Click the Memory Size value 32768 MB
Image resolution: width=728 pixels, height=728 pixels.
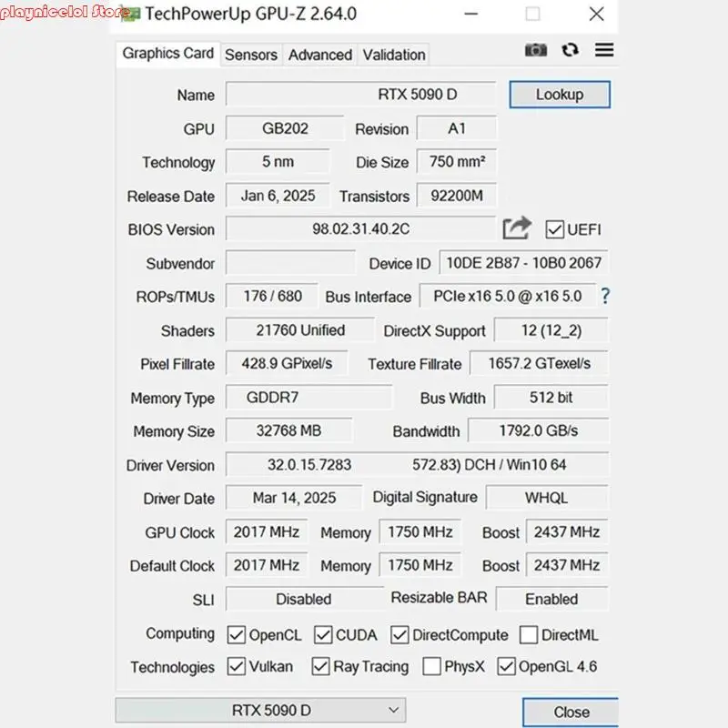[x=288, y=430]
